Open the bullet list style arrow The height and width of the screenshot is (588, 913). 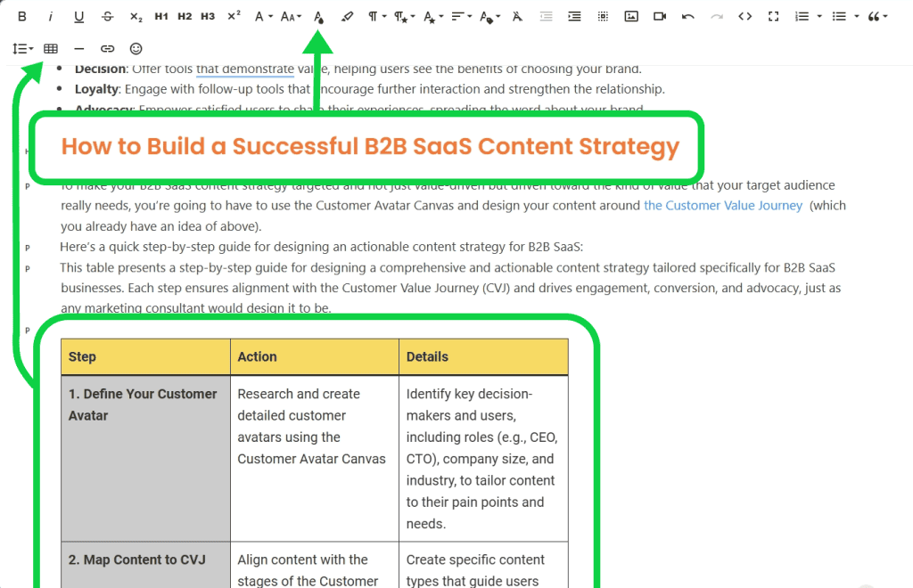click(x=857, y=16)
